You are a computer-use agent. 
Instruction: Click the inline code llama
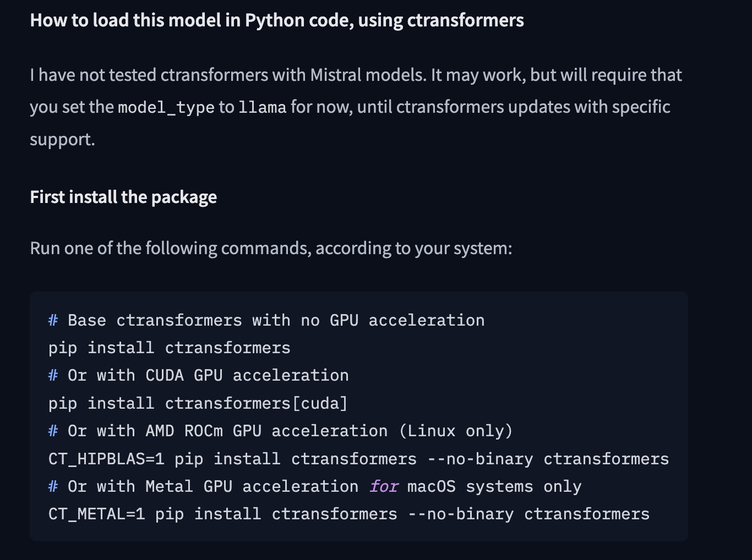pos(262,107)
